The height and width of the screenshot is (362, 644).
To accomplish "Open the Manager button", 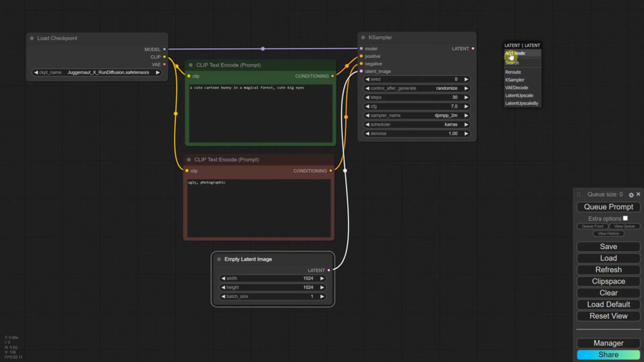I will [608, 343].
